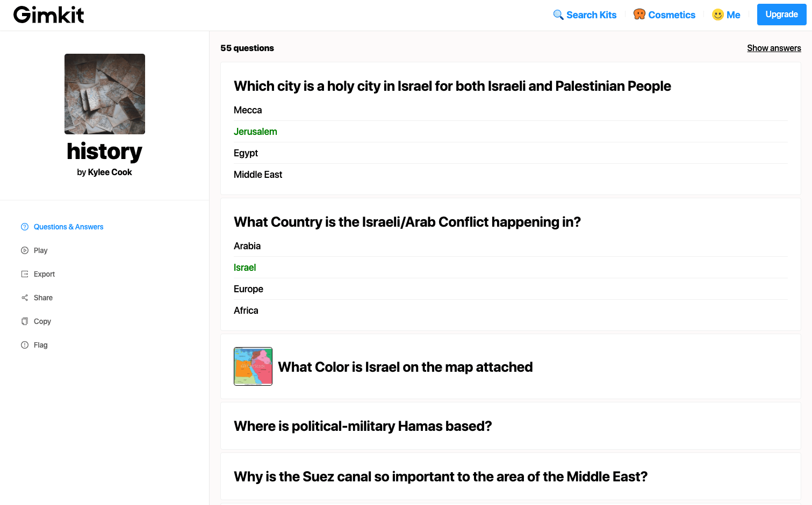This screenshot has width=812, height=505.
Task: Click the Play circle icon in sidebar
Action: (25, 250)
